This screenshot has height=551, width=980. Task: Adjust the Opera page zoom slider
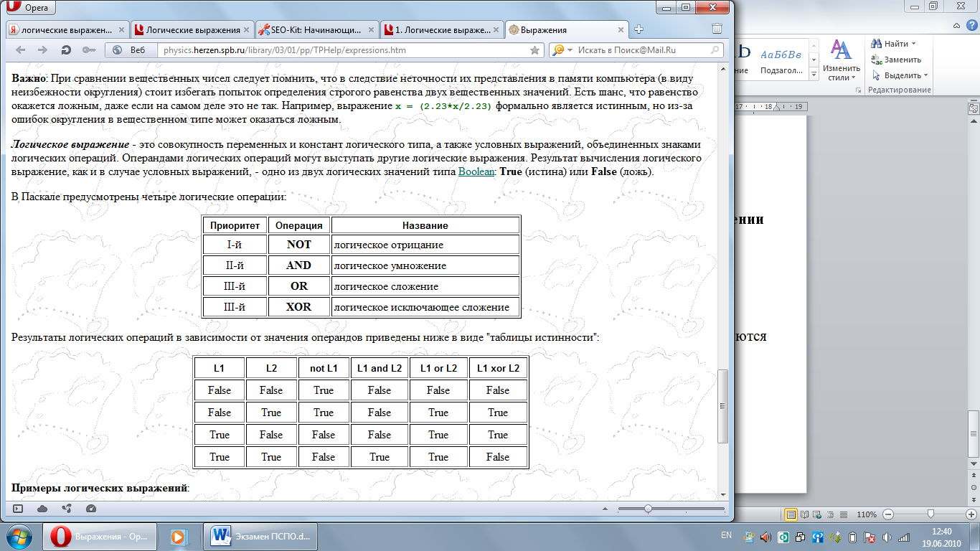648,509
